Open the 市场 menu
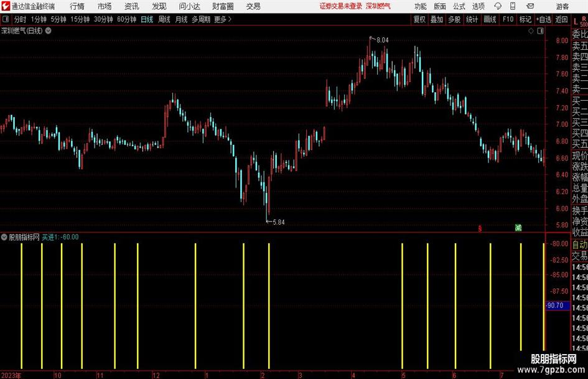Image resolution: width=588 pixels, height=379 pixels. click(105, 6)
